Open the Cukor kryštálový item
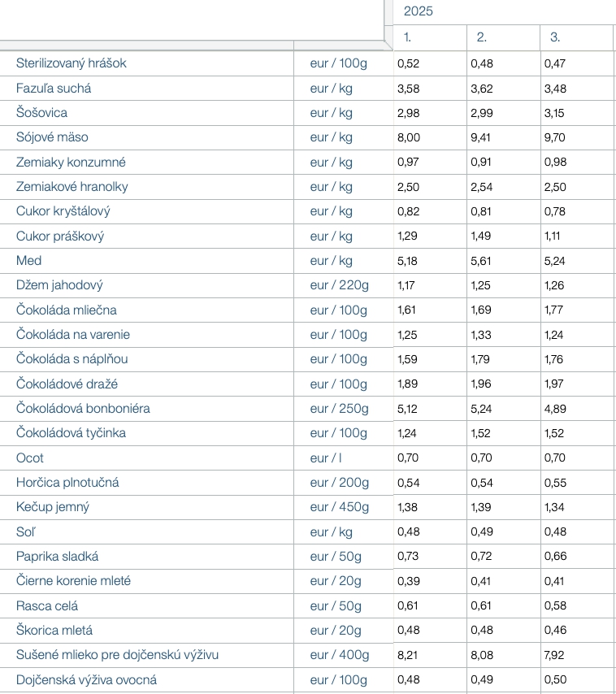The height and width of the screenshot is (694, 616). pos(63,211)
